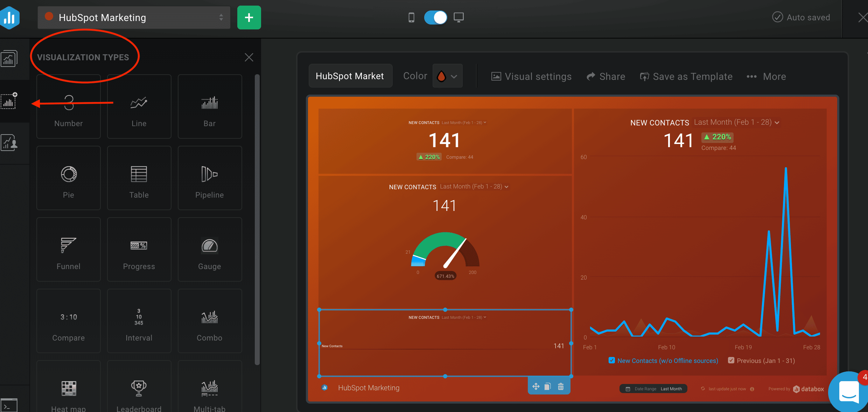Viewport: 868px width, 412px height.
Task: Click the 220% badge on the top number block
Action: coord(429,157)
